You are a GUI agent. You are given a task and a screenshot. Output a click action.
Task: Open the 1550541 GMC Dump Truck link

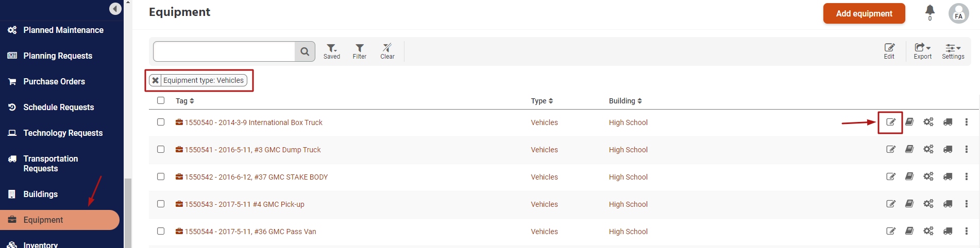[252, 150]
